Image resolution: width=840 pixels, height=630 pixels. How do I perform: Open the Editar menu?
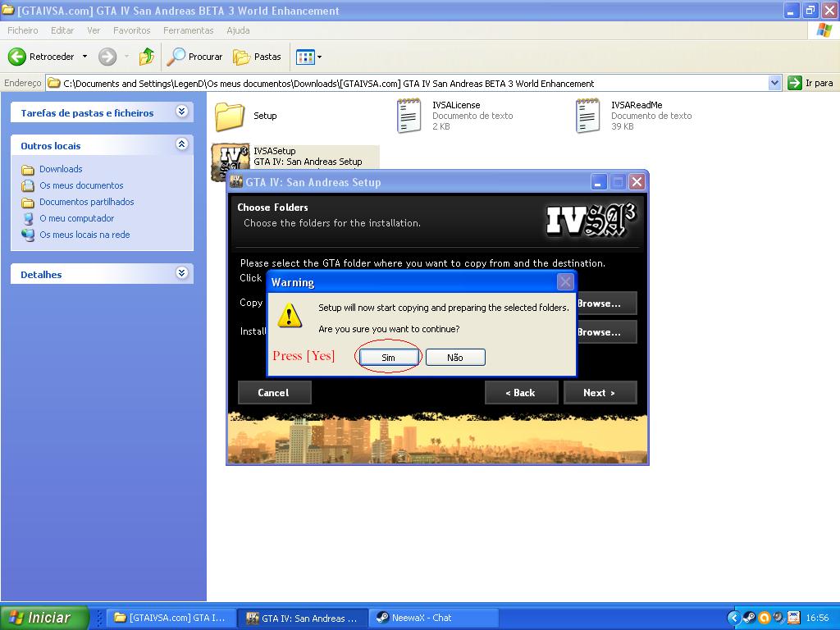[x=62, y=30]
